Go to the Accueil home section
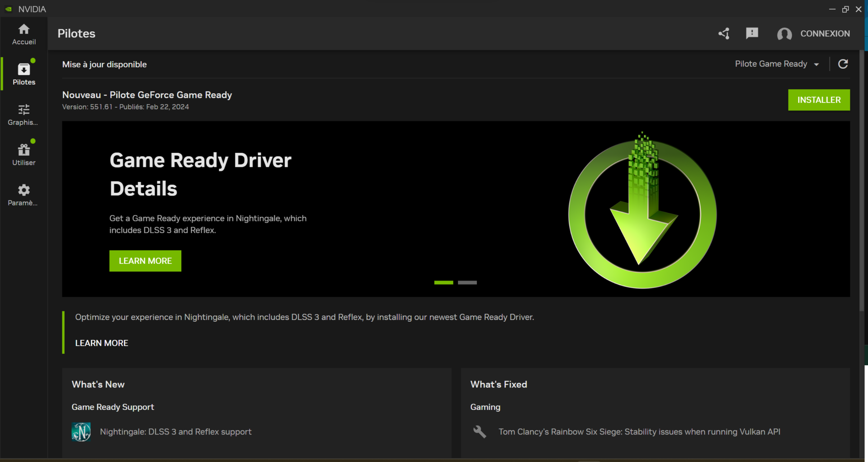The width and height of the screenshot is (868, 462). coord(24,34)
